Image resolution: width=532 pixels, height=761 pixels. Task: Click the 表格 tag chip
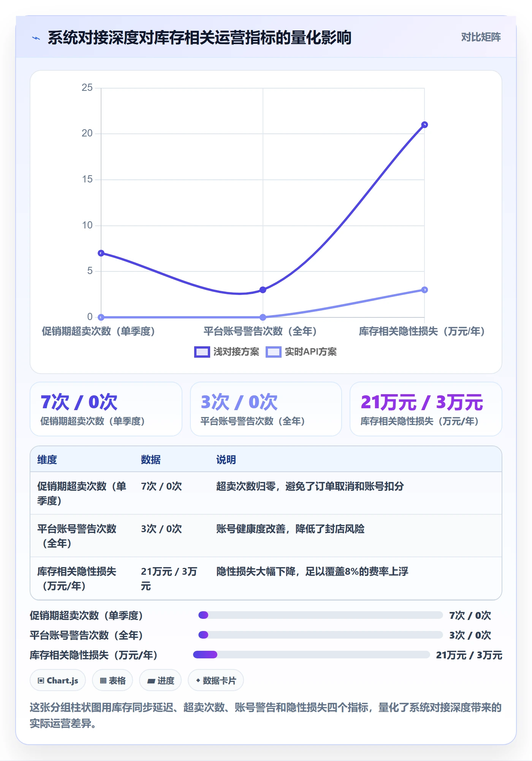point(112,680)
